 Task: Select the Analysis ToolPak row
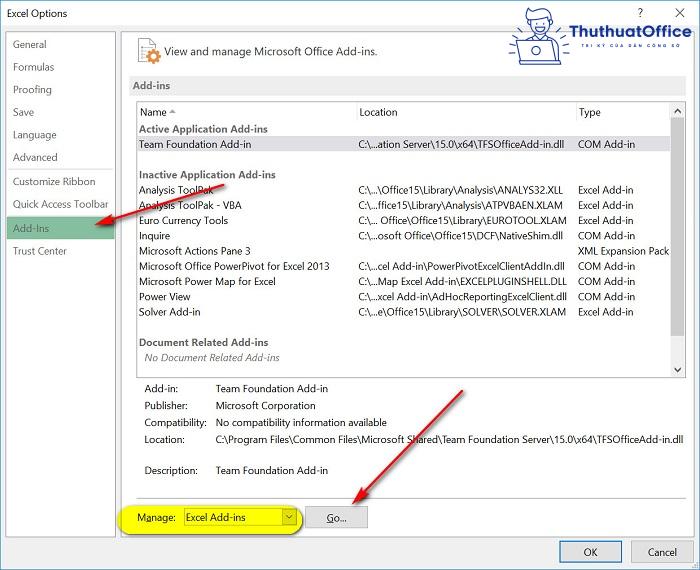click(x=404, y=190)
